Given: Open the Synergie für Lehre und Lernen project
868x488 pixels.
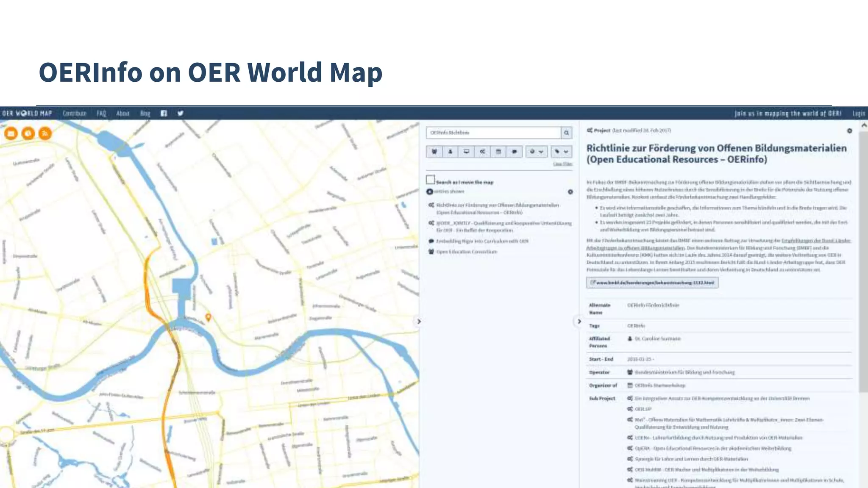Looking at the screenshot, I should (691, 459).
